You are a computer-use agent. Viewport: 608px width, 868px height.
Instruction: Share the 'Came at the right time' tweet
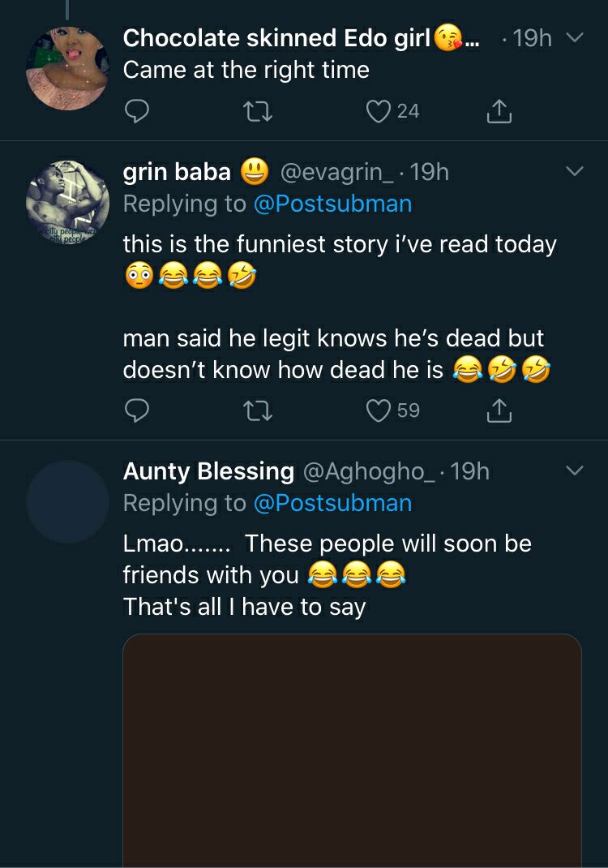pos(499,111)
